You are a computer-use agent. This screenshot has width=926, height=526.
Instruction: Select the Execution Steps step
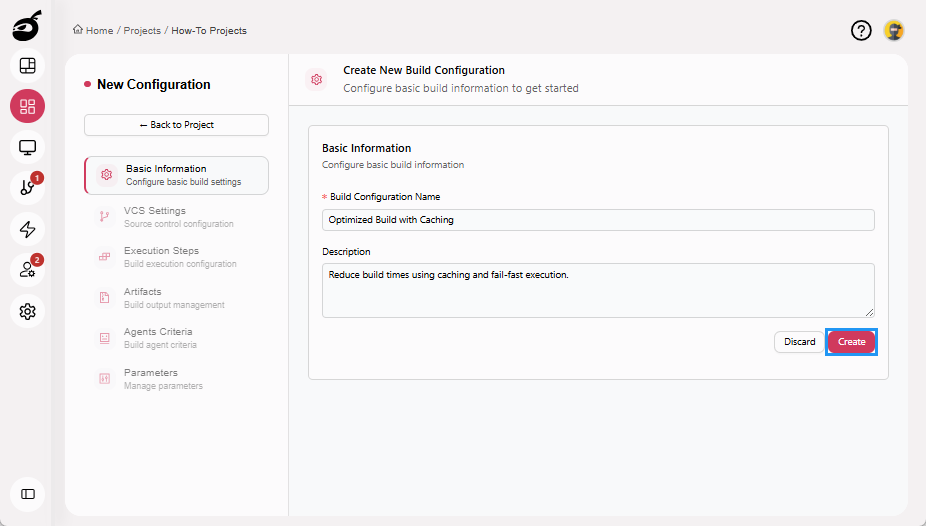177,257
